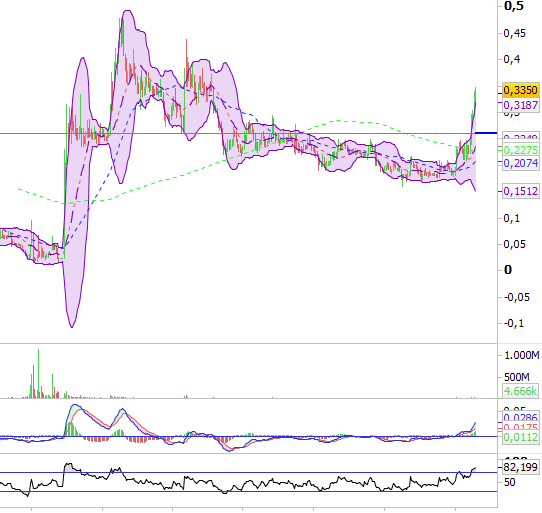Click the yellow 0,3350 current price label
Image resolution: width=542 pixels, height=513 pixels.
[521, 91]
